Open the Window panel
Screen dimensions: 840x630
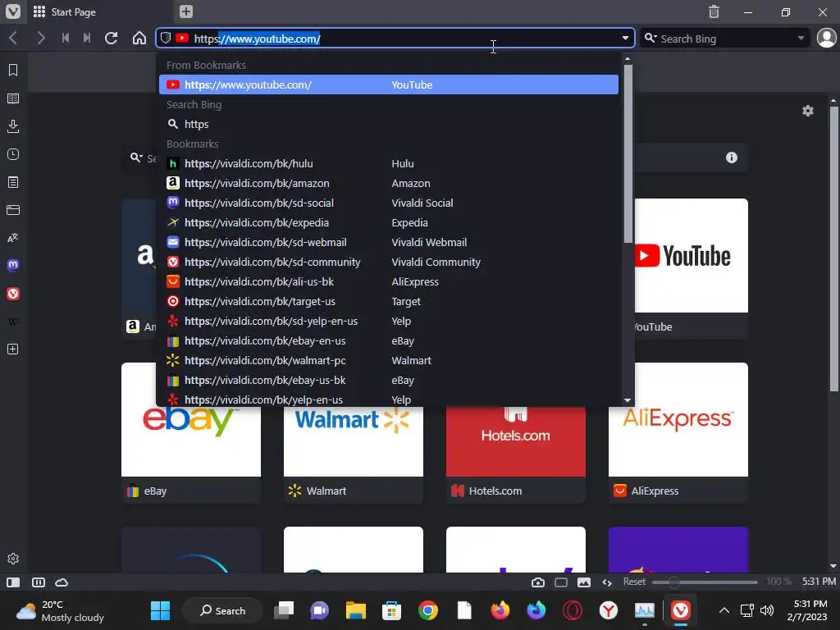pos(13,210)
